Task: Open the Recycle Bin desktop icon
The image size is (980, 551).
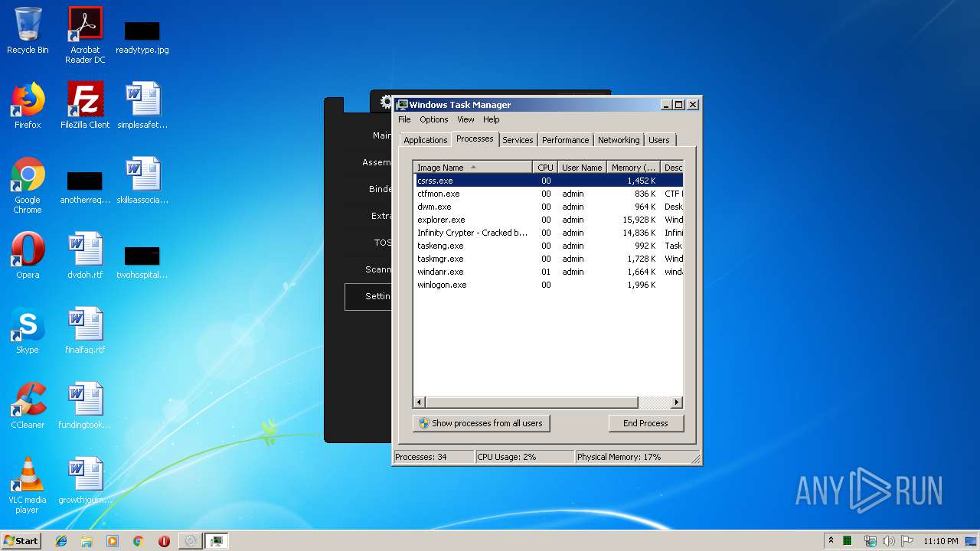Action: pyautogui.click(x=28, y=31)
